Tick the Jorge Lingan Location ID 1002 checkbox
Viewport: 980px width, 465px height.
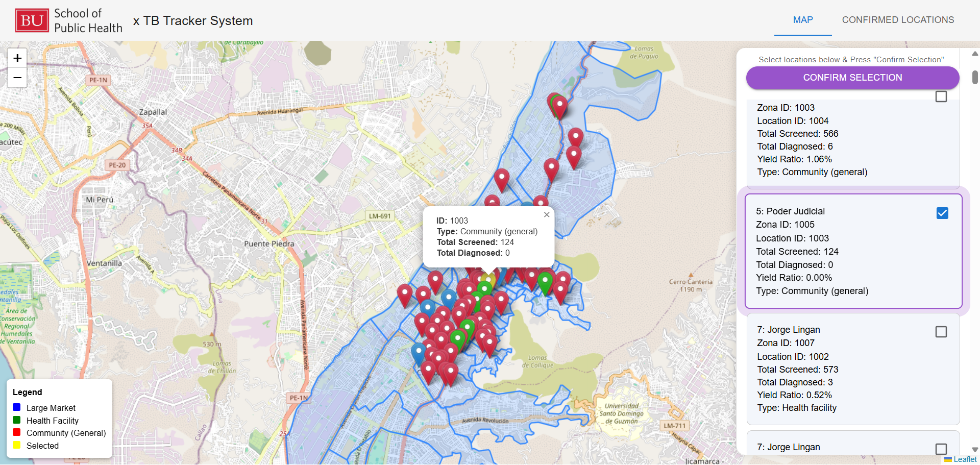(941, 332)
